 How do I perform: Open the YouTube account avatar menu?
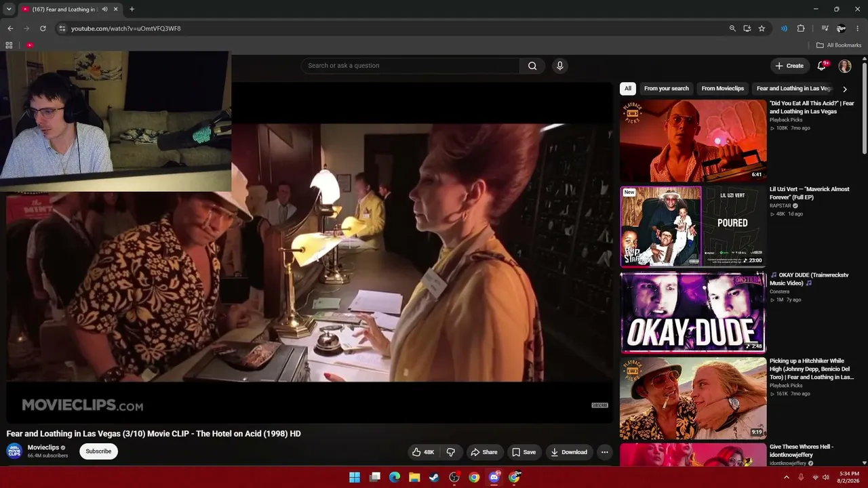pos(845,66)
